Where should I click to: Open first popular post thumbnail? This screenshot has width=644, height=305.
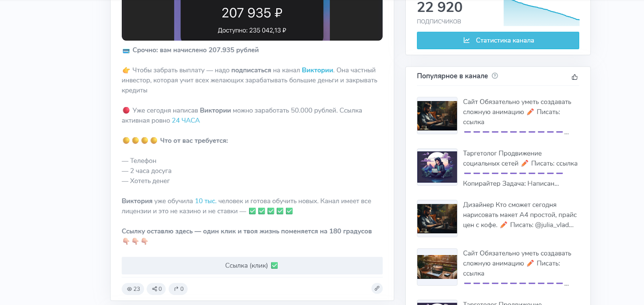click(437, 116)
